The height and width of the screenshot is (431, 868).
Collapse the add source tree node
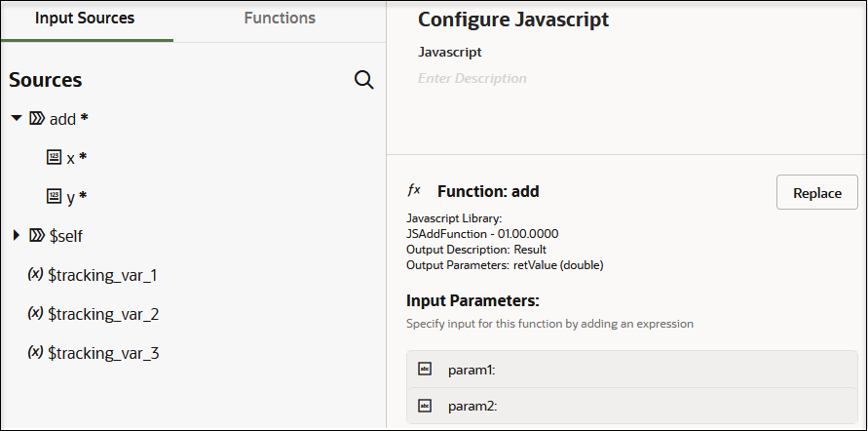click(17, 119)
